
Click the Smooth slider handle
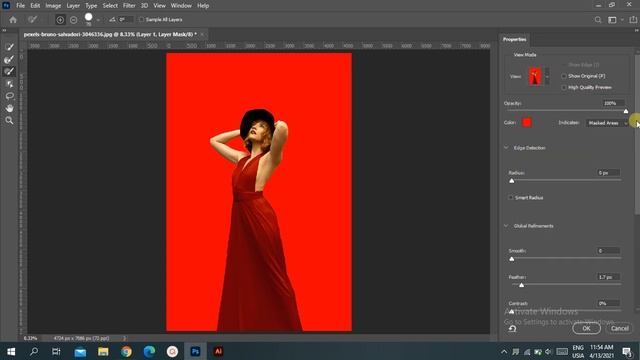512,259
